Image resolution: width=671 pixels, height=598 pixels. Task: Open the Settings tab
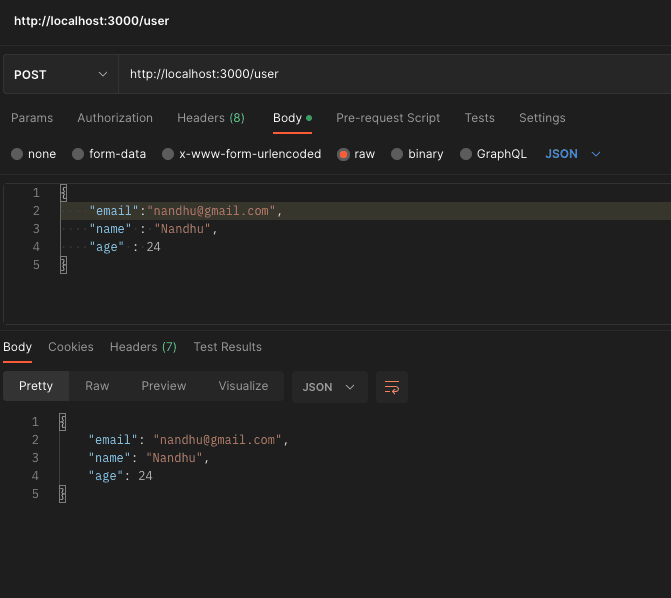(x=542, y=118)
